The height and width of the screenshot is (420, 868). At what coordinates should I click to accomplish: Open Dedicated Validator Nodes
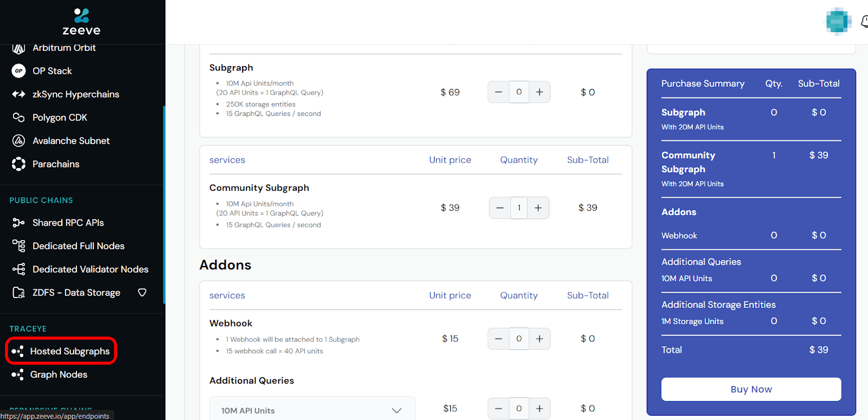coord(91,269)
